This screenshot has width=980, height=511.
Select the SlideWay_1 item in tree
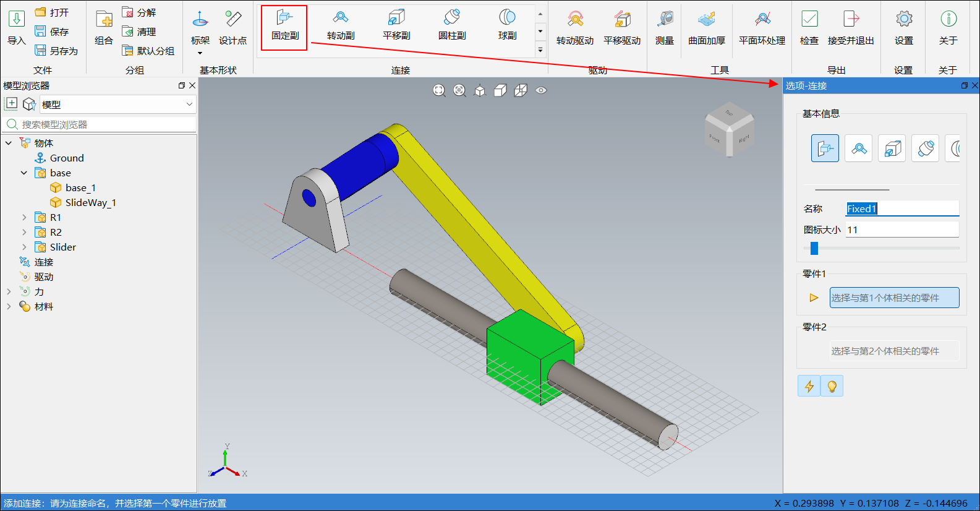(90, 202)
